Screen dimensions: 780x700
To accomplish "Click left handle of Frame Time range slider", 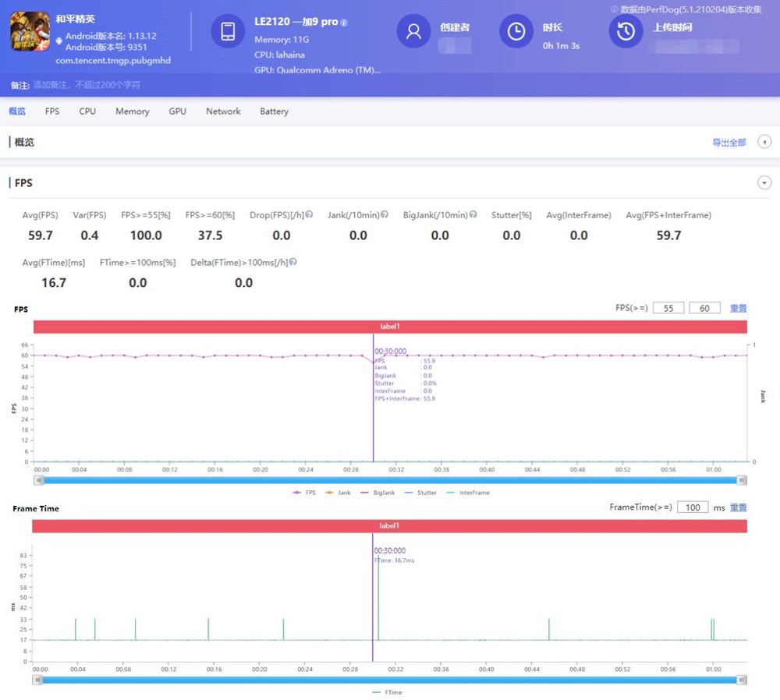I will click(x=37, y=680).
